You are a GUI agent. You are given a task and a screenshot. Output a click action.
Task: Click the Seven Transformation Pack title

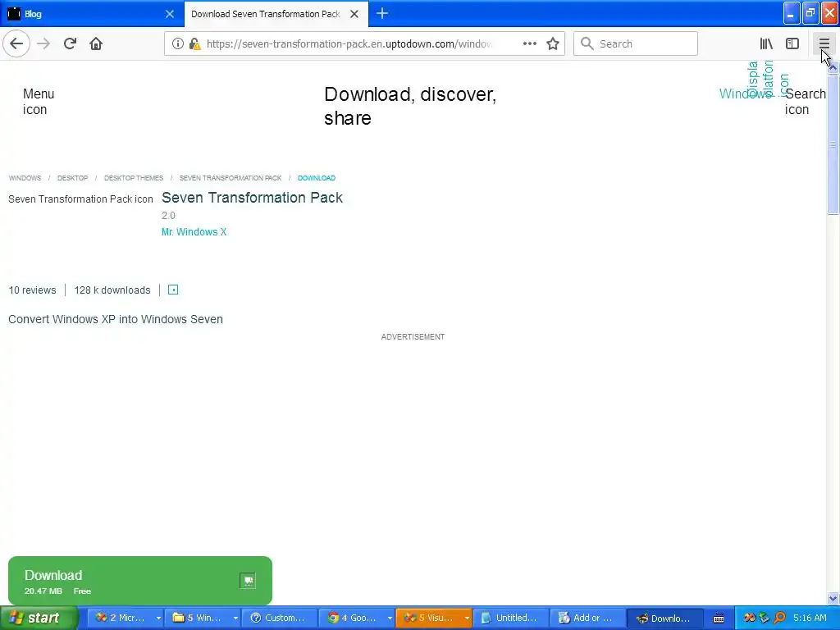coord(252,198)
